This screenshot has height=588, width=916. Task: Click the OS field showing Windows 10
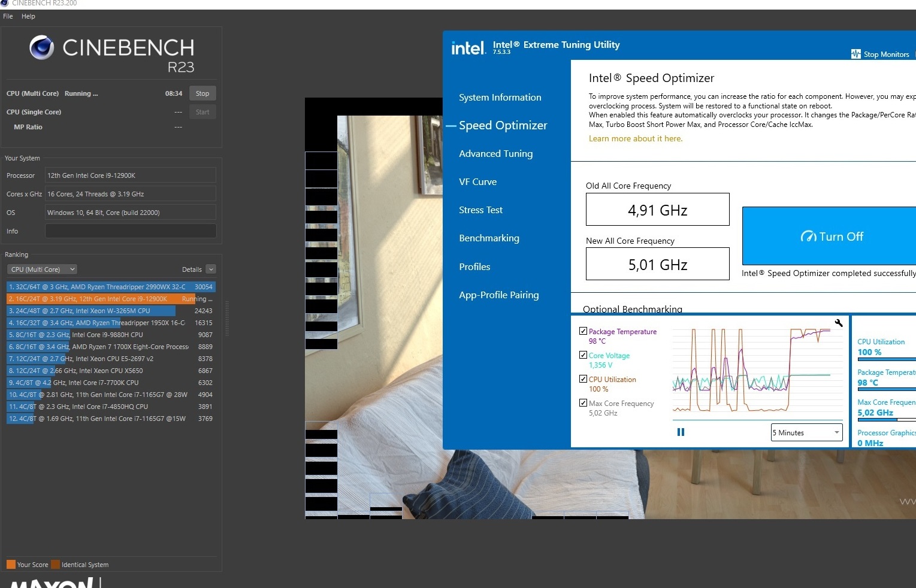131,213
